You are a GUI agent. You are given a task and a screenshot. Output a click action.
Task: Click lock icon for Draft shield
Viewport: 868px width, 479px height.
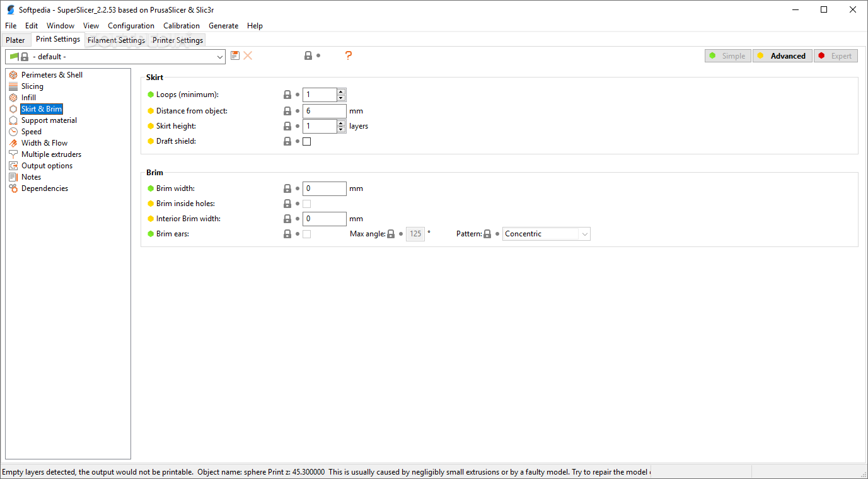tap(287, 141)
